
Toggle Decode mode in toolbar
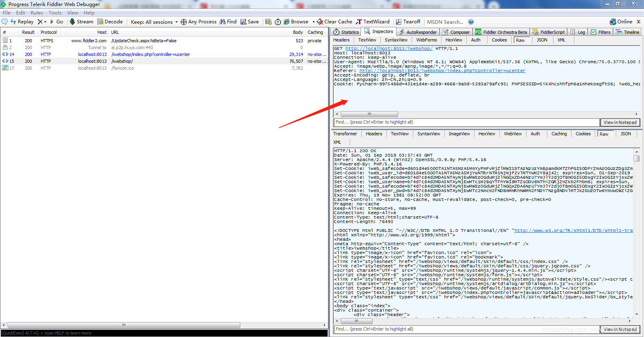tap(110, 22)
